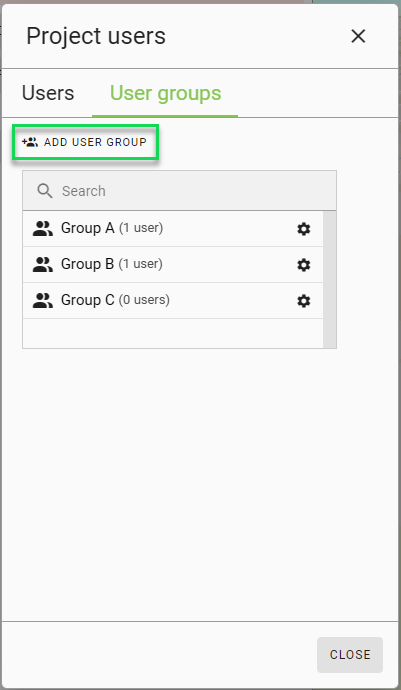The image size is (401, 690).
Task: Click the "Project users" dialog title
Action: (x=96, y=37)
